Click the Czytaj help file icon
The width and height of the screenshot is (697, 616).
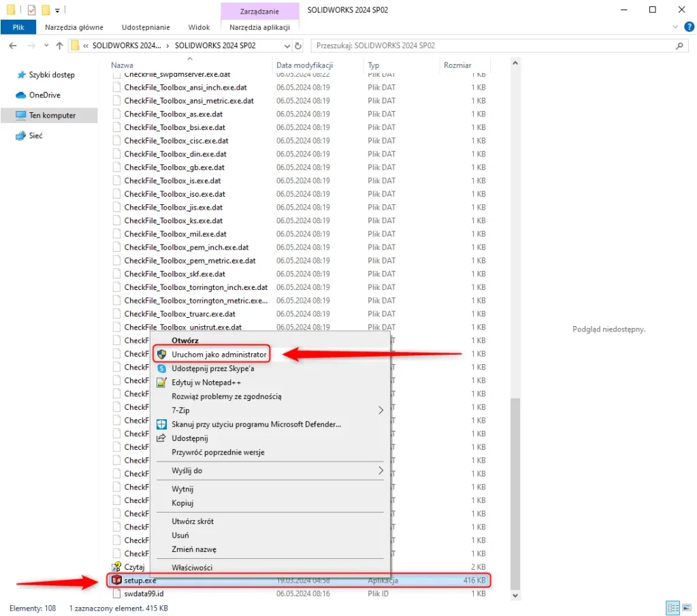coord(116,566)
